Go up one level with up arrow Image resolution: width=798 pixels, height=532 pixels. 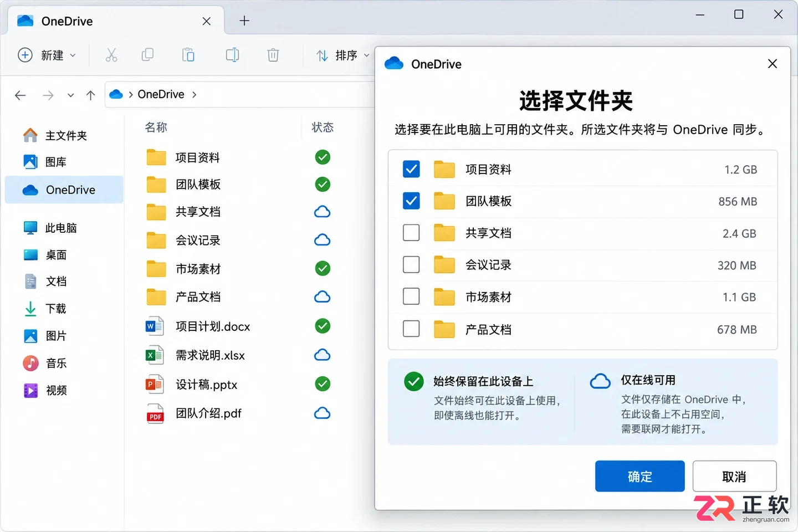(x=91, y=95)
